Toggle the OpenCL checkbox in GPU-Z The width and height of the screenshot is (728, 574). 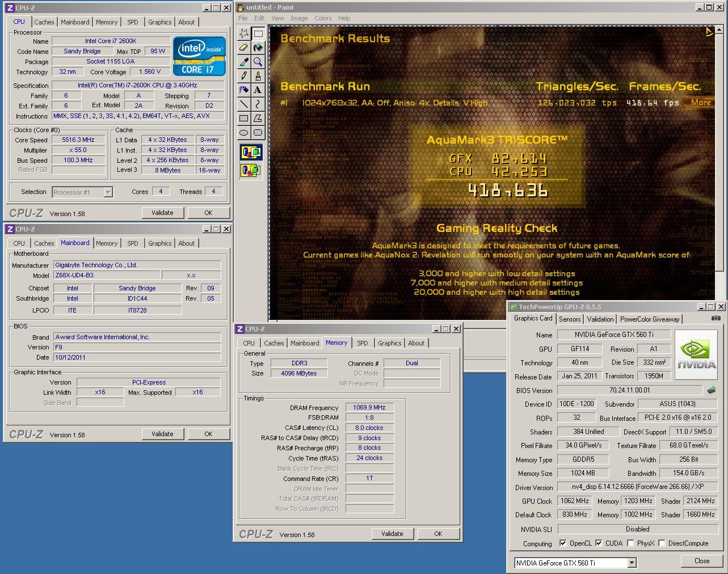click(562, 543)
